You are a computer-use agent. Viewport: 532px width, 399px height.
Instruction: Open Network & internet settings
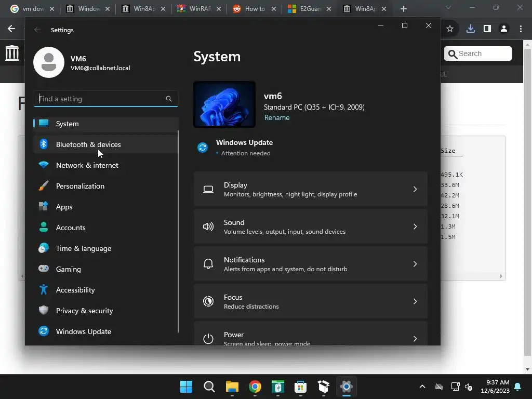click(105, 165)
